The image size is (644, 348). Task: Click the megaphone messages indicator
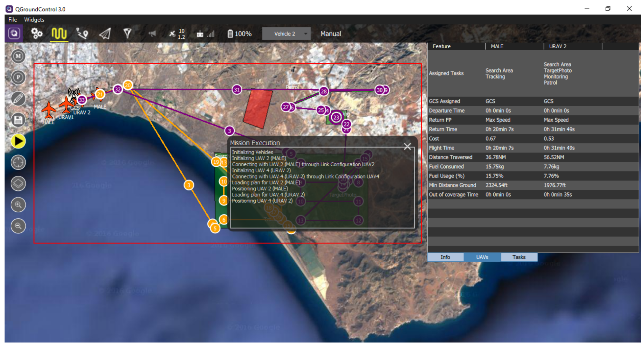point(152,34)
